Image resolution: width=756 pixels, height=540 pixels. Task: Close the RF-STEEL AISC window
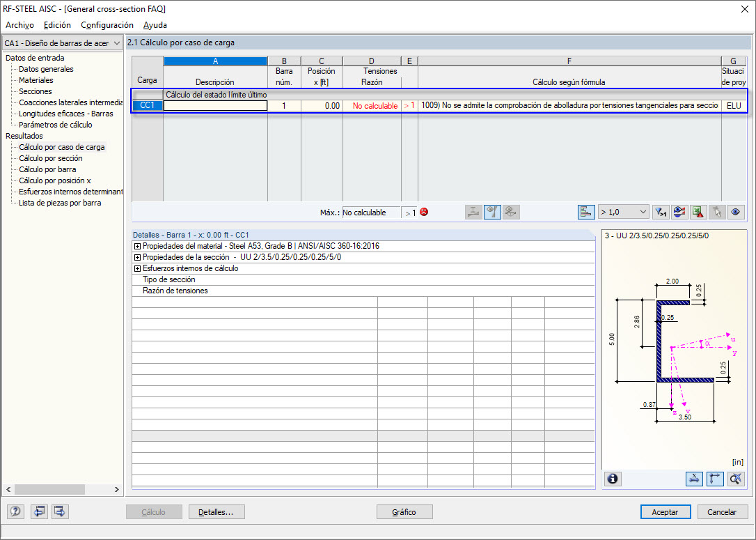(744, 9)
